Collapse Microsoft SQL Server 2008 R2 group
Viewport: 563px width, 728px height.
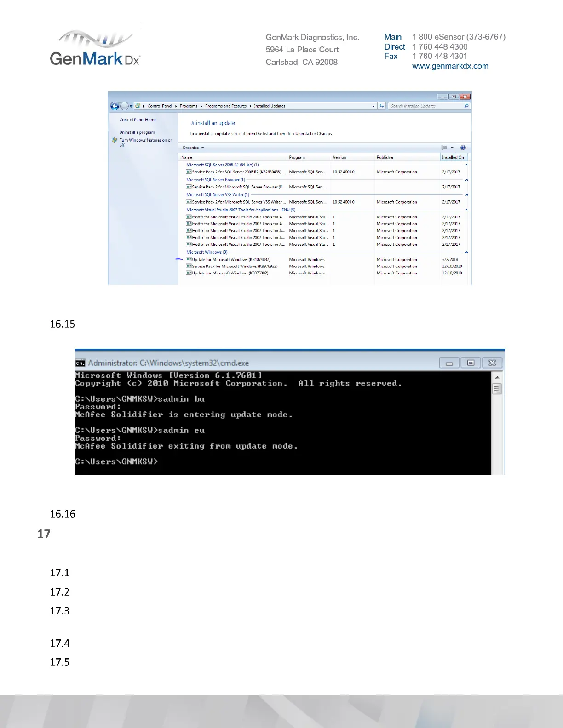click(x=466, y=165)
